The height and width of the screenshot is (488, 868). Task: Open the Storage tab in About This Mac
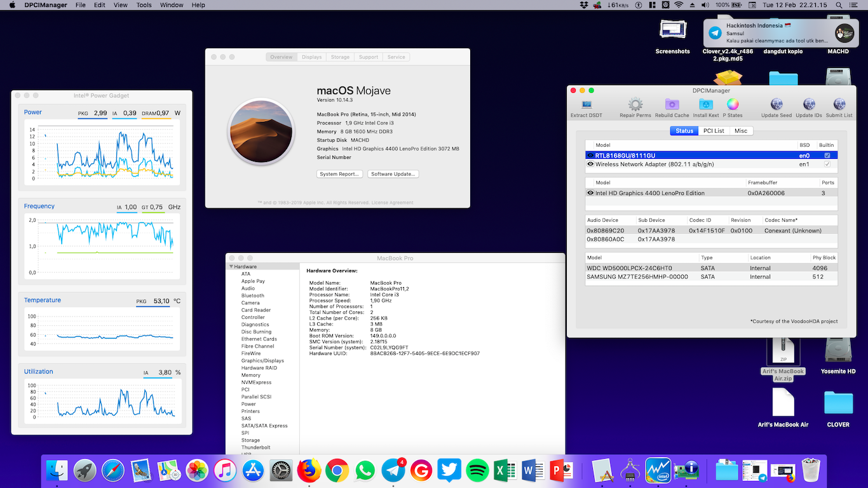coord(340,57)
